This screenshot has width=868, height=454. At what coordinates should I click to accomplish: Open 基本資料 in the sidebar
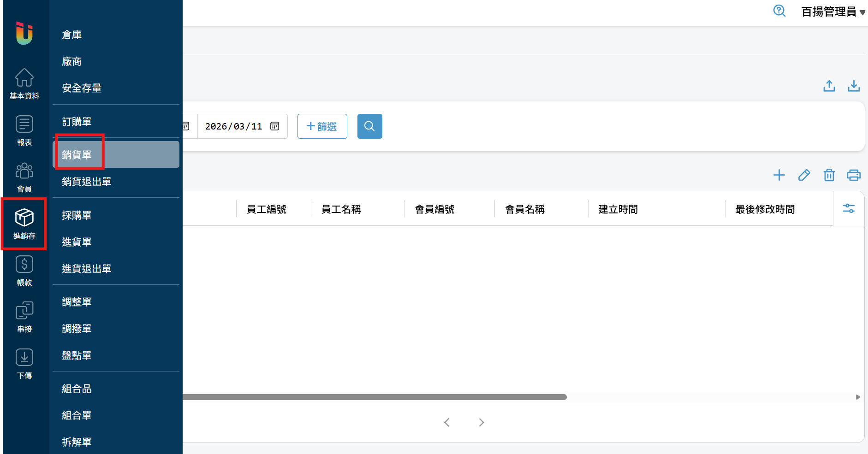pyautogui.click(x=24, y=84)
